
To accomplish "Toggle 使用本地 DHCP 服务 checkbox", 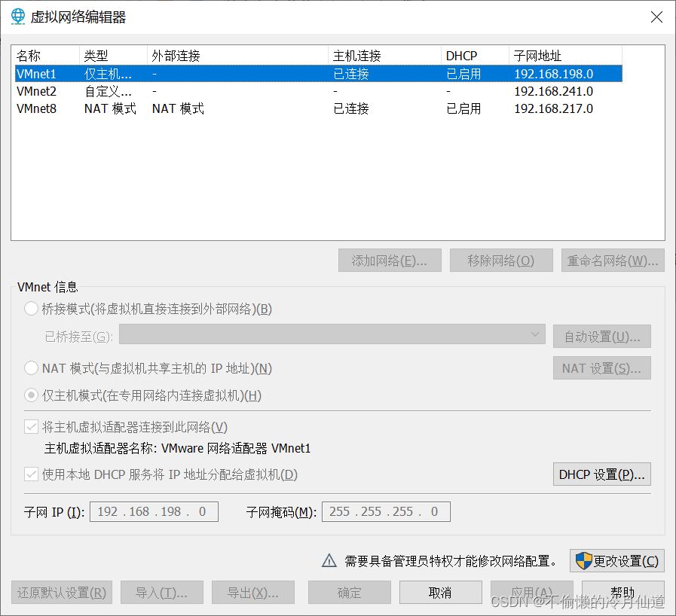I will point(31,474).
